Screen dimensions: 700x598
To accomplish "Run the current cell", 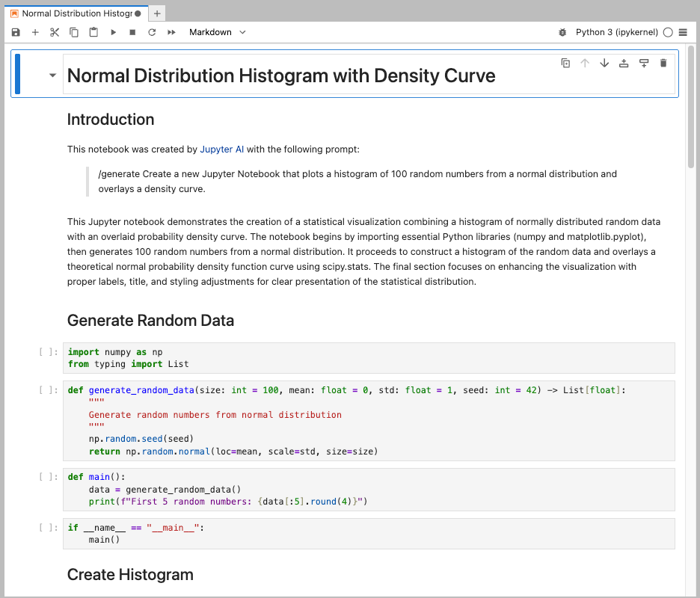I will pyautogui.click(x=113, y=32).
